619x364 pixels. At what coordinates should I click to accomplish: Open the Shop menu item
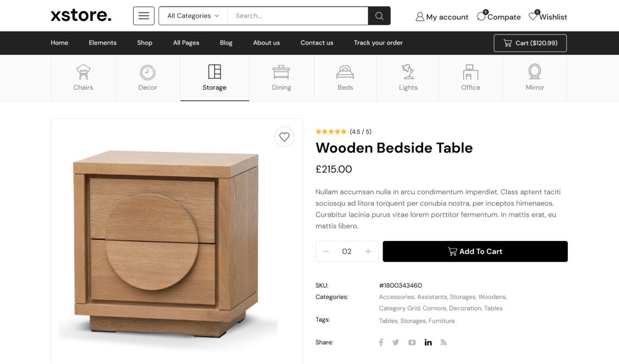tap(145, 43)
